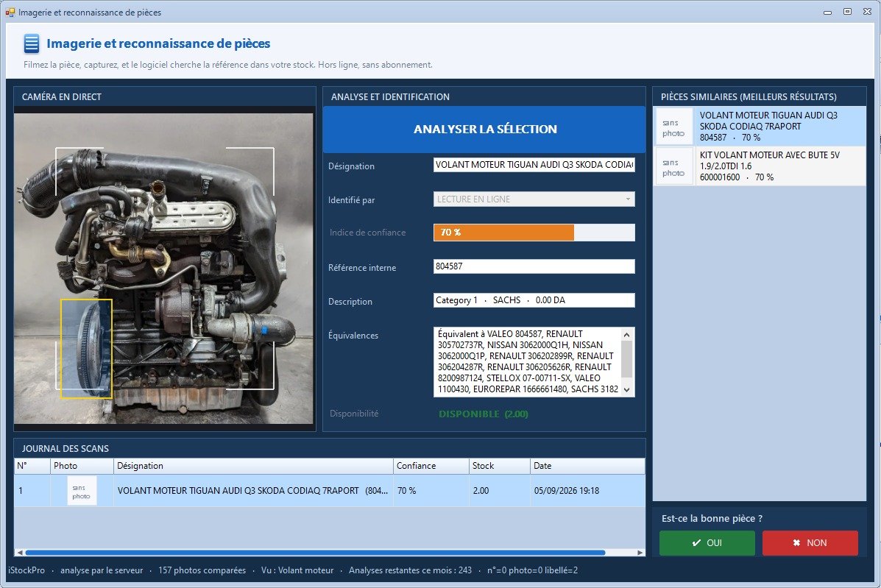This screenshot has height=588, width=881.
Task: Sort journal by Désignation column header
Action: click(x=253, y=466)
